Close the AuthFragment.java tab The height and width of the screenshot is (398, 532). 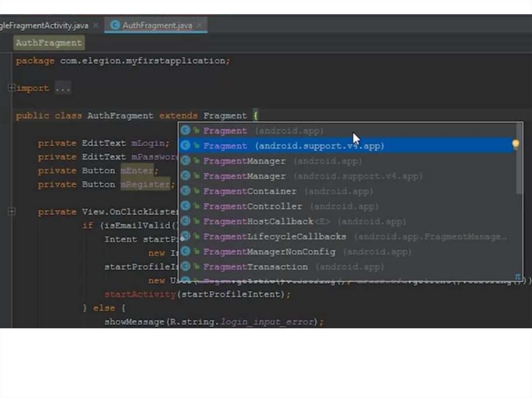pos(201,25)
